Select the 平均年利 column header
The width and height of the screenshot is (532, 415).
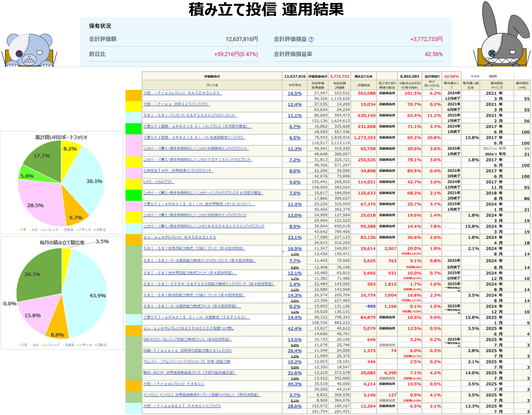click(x=295, y=85)
